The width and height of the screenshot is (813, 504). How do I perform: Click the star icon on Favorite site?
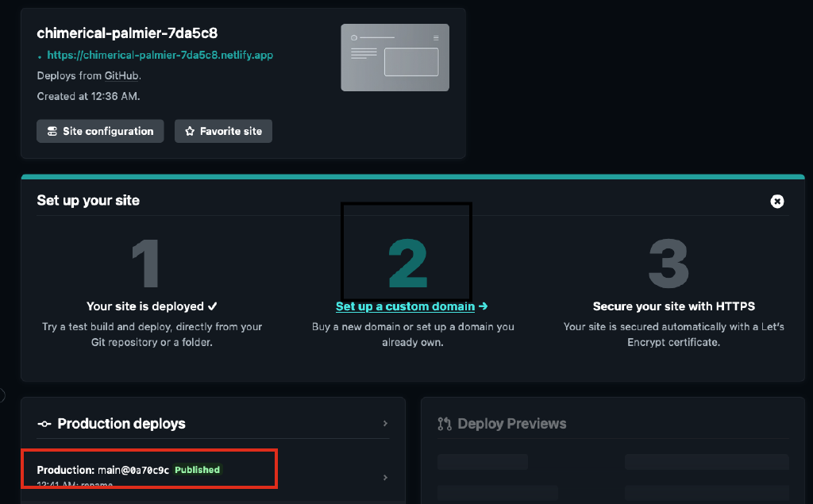click(x=189, y=131)
